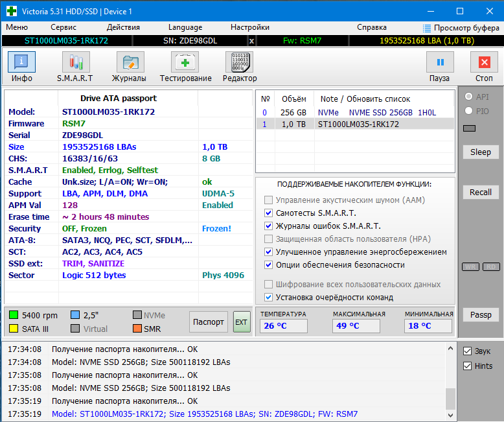Toggle Защищенная область пользователя (HPA) checkbox
504x422 pixels.
click(268, 239)
